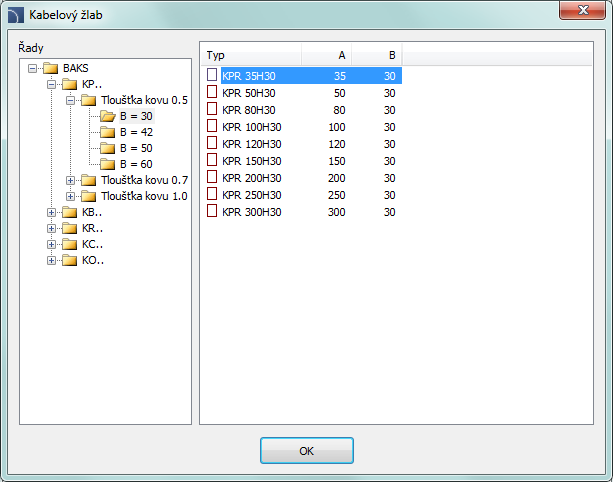Collapse the KP.. tree branch
The width and height of the screenshot is (613, 482).
[51, 85]
